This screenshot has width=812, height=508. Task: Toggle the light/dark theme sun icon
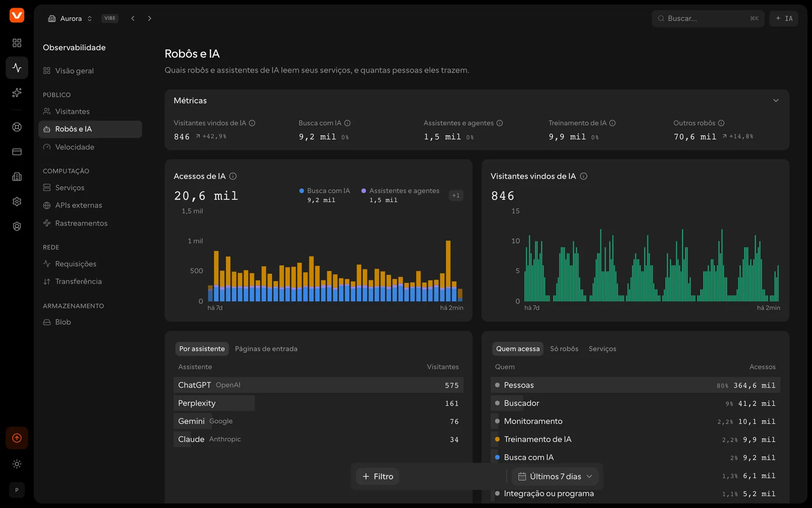point(17,464)
